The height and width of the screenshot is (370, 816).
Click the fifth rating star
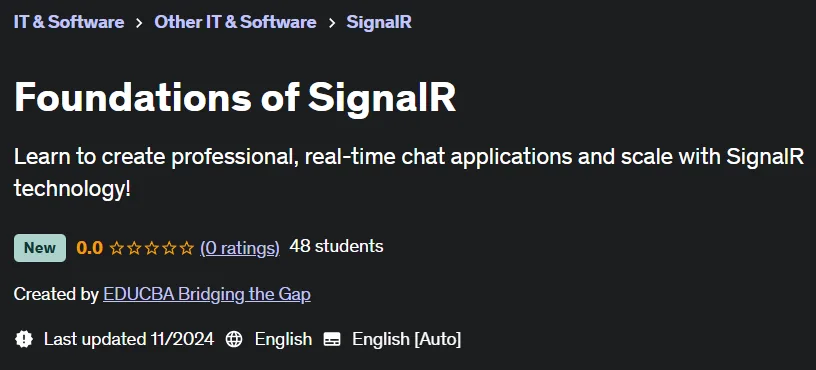pos(186,248)
